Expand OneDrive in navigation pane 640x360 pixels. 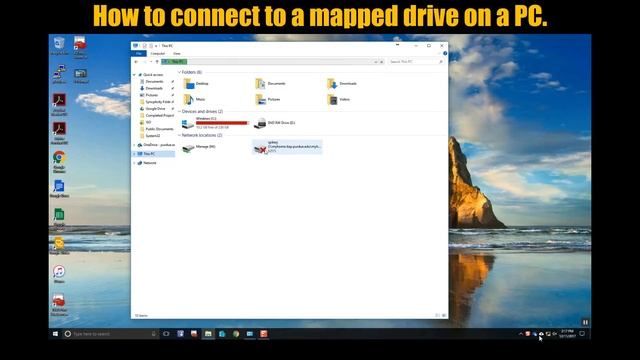(x=134, y=145)
